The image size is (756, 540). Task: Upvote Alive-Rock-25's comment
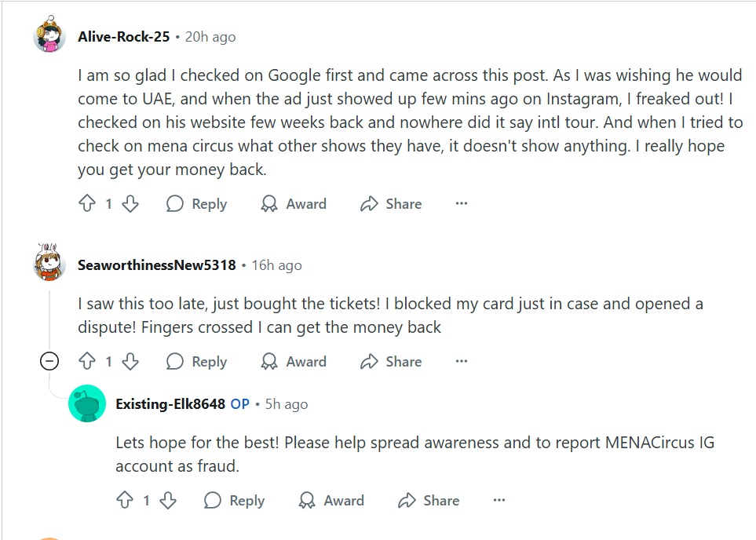point(86,204)
